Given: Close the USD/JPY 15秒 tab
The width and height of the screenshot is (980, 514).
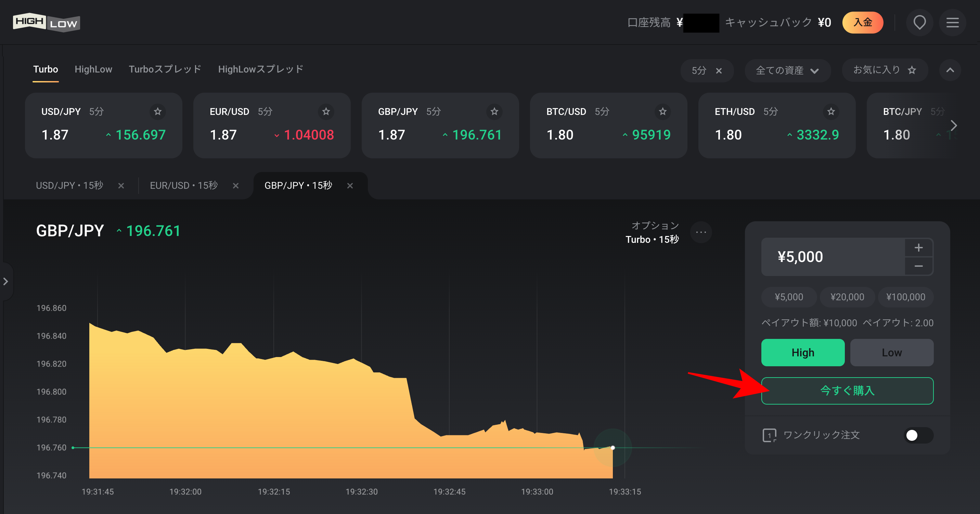Looking at the screenshot, I should 121,186.
